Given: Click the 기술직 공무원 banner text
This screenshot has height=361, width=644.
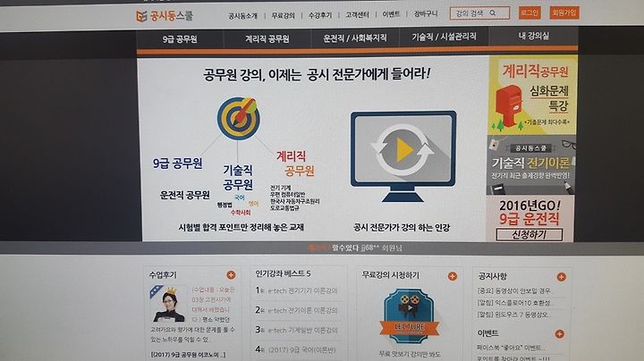Looking at the screenshot, I should (238, 177).
